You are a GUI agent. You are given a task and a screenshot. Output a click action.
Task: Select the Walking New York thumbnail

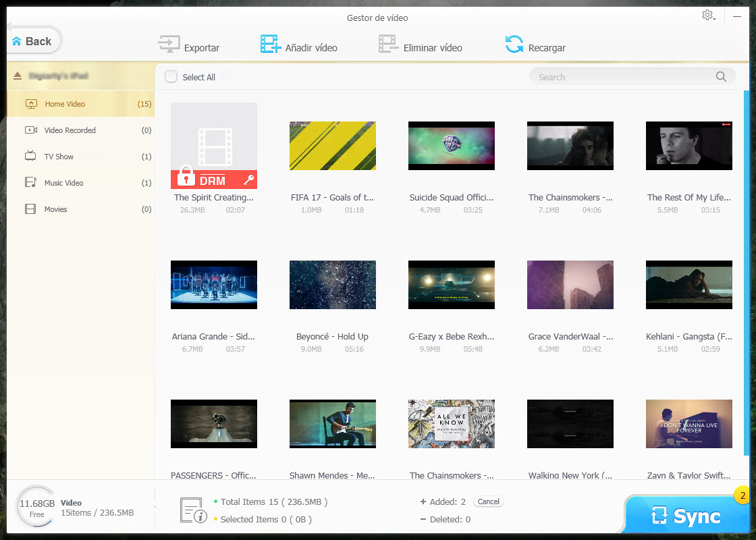coord(570,424)
